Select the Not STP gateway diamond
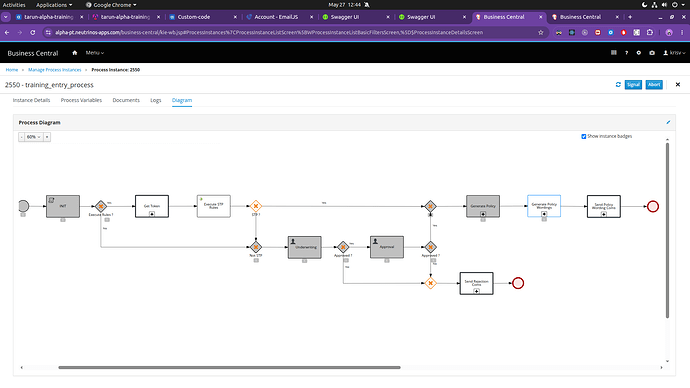Viewport: 690px width, 388px height. [256, 247]
